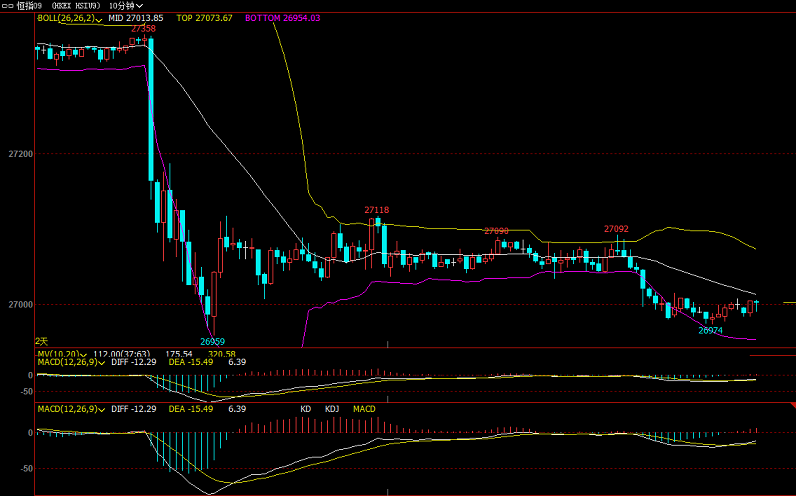The image size is (796, 496).
Task: Click the 27092 peak price label
Action: [x=616, y=228]
